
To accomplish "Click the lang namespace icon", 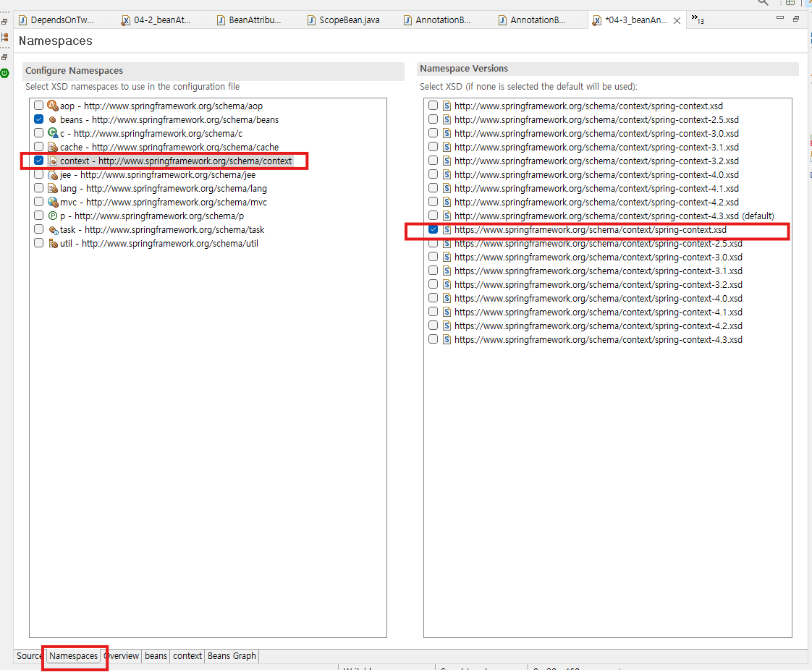I will [x=52, y=188].
